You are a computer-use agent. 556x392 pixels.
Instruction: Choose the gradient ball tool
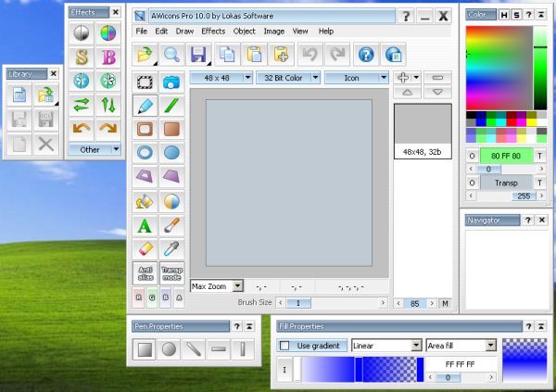171,201
